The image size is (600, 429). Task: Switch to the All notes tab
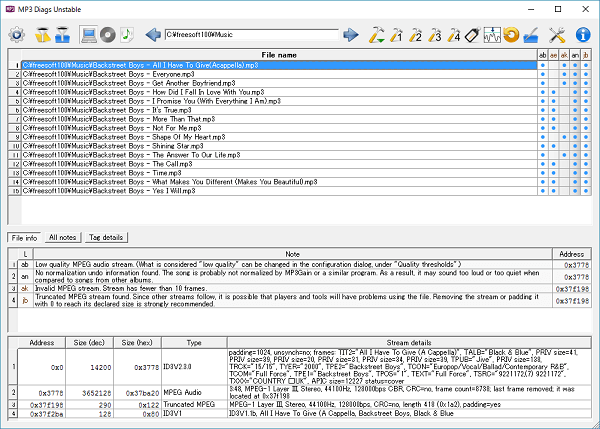[x=62, y=237]
